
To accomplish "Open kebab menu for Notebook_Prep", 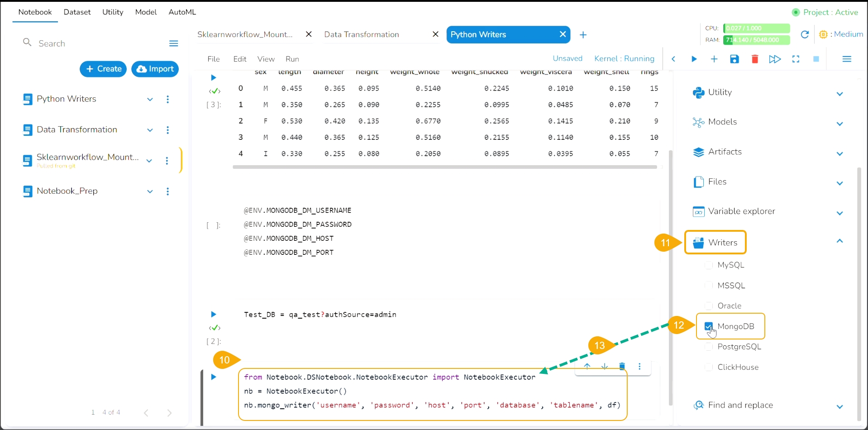I will point(168,191).
